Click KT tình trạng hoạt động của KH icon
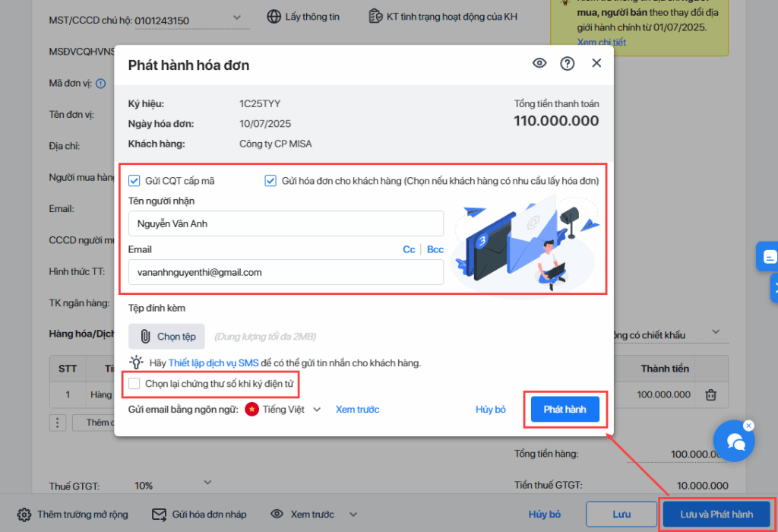This screenshot has width=778, height=532. (x=375, y=17)
